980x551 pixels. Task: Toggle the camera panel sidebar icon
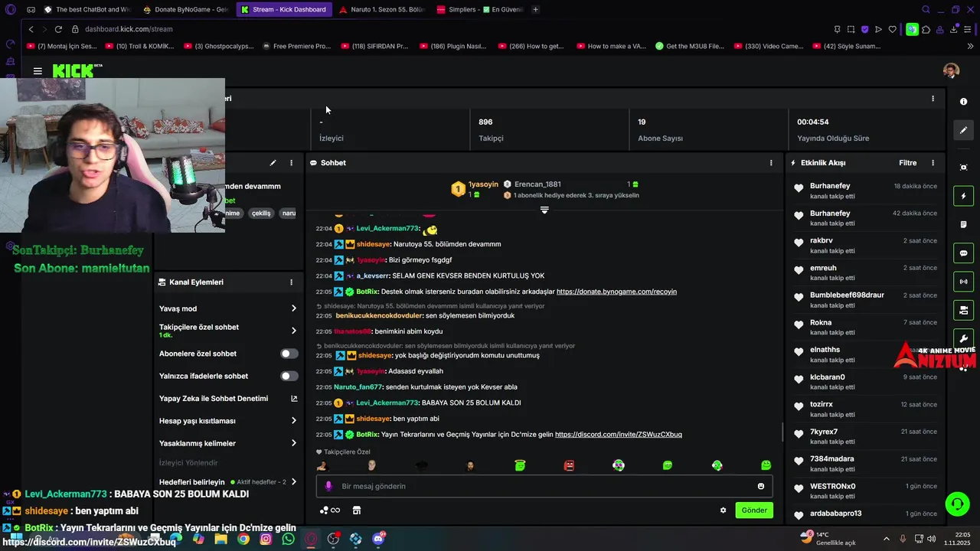963,310
